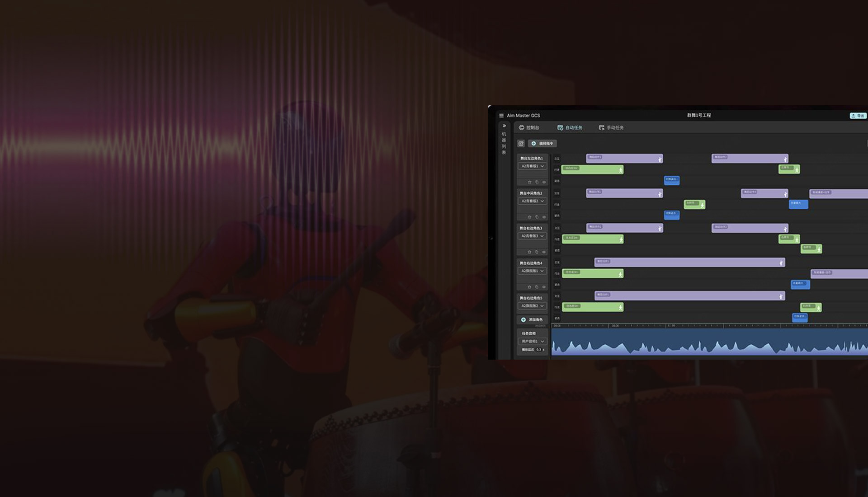Screen dimensions: 868x497
Task: Copy 舞台中间角色2 using its duplicate icon
Action: point(537,217)
